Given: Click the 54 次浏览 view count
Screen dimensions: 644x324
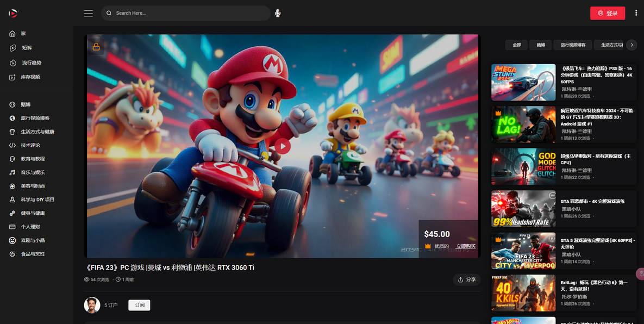Looking at the screenshot, I should 100,279.
